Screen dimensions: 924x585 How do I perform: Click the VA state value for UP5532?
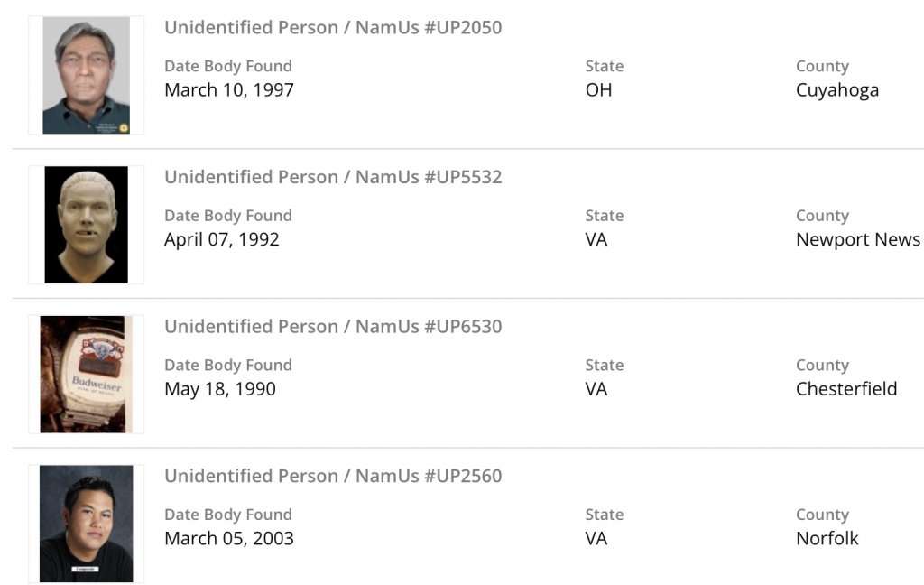tap(596, 239)
